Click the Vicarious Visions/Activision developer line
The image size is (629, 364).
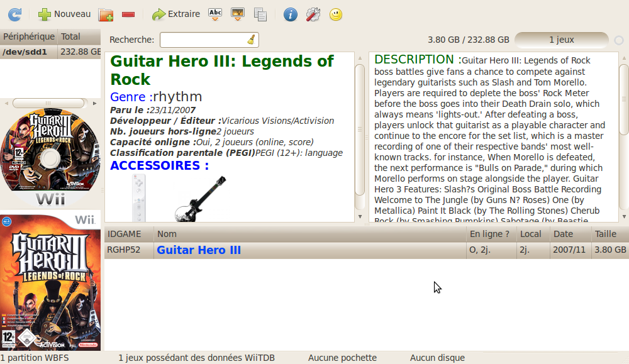(222, 121)
